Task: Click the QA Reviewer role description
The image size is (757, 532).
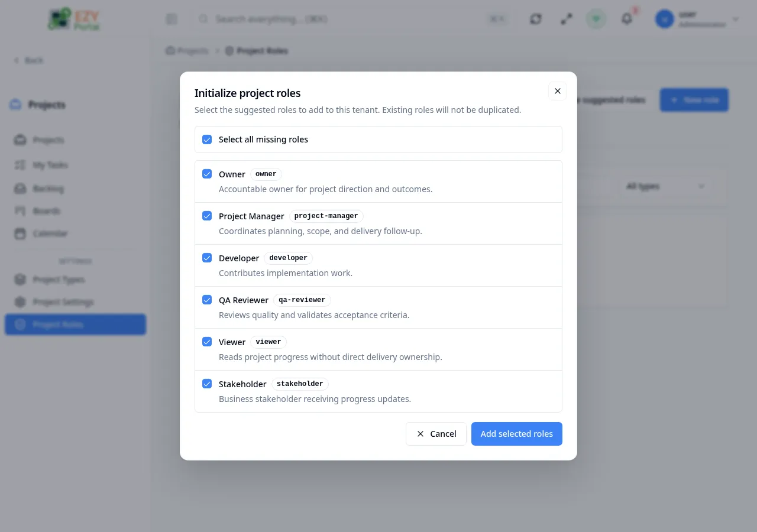Action: (314, 315)
